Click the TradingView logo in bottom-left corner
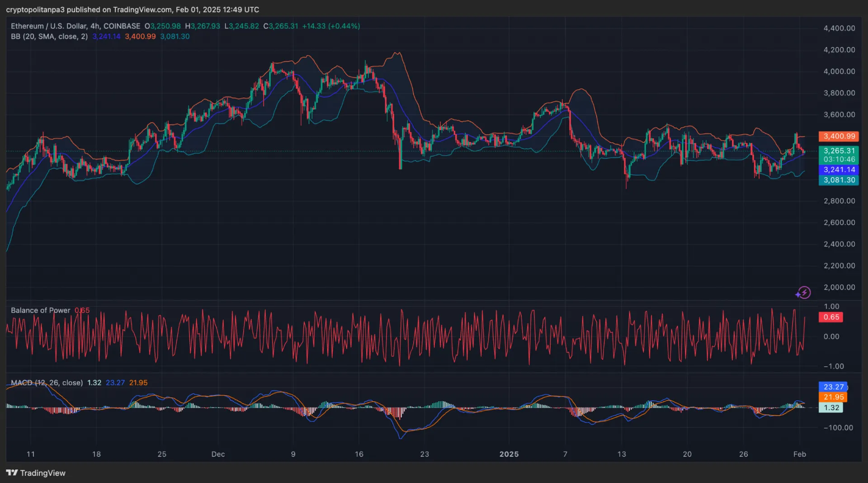Image resolution: width=868 pixels, height=483 pixels. click(x=35, y=473)
